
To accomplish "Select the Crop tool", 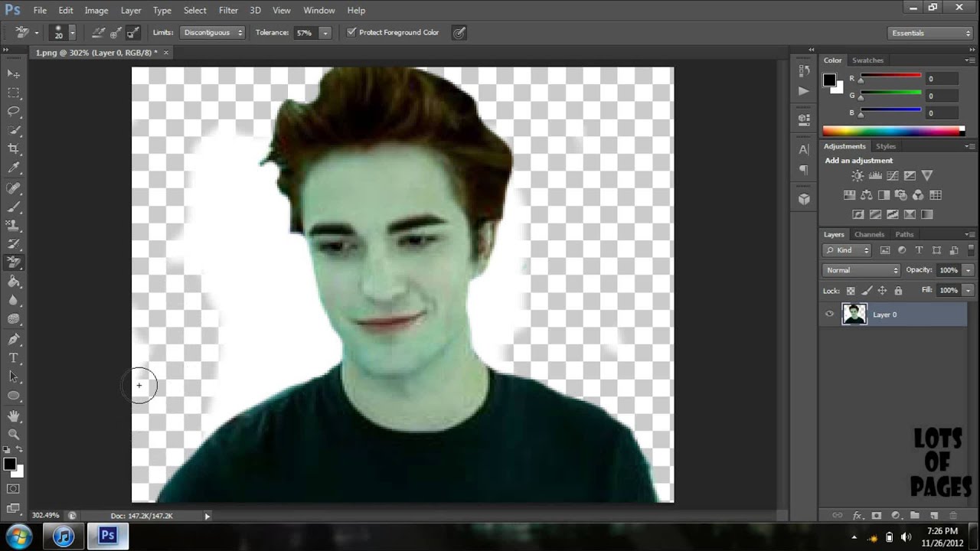I will pos(14,149).
